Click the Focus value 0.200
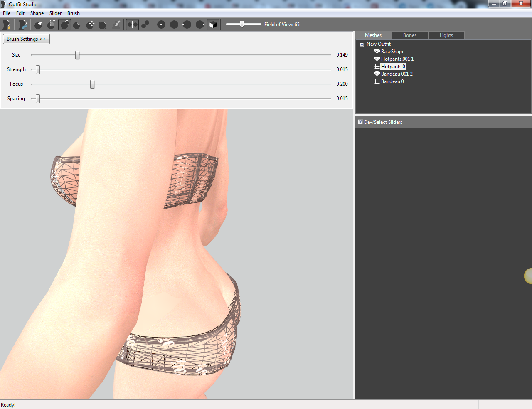Image resolution: width=532 pixels, height=409 pixels. point(342,84)
